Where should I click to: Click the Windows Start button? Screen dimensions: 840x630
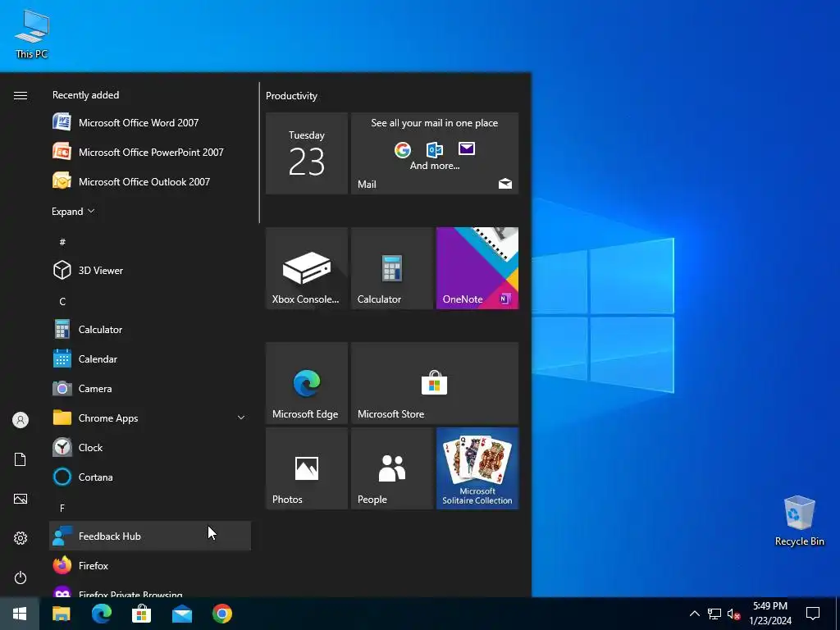point(20,614)
